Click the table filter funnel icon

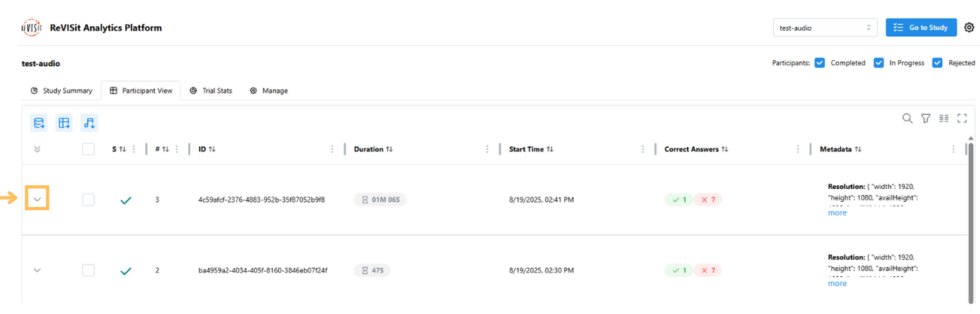coord(926,118)
